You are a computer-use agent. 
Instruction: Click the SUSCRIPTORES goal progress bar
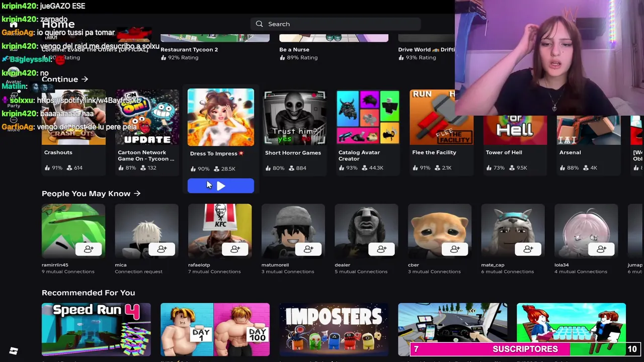[525, 349]
